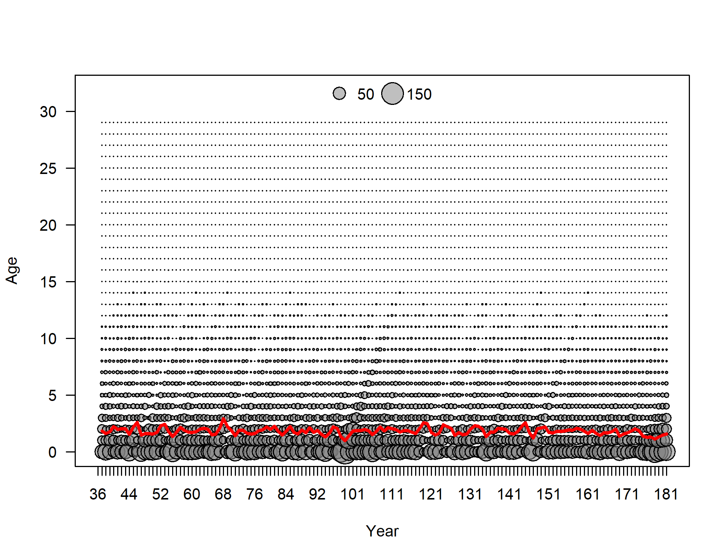Click x-axis tick label '36'
Image resolution: width=728 pixels, height=560 pixels.
coord(98,494)
